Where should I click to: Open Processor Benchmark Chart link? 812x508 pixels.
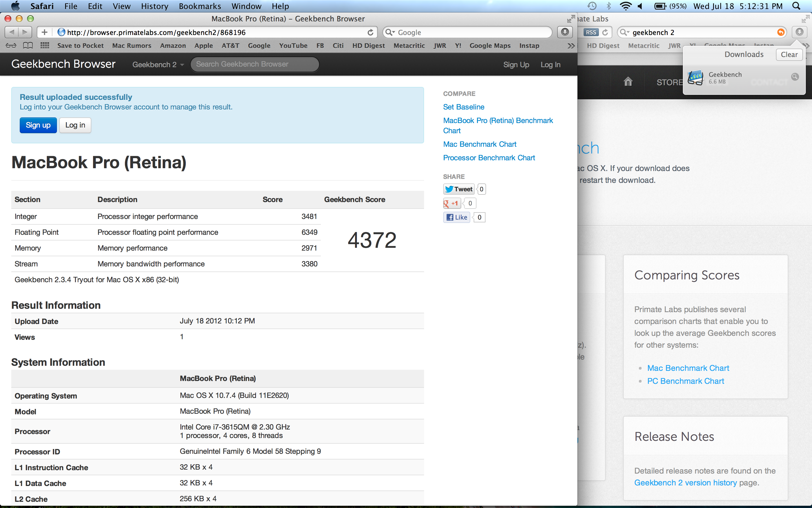tap(489, 157)
